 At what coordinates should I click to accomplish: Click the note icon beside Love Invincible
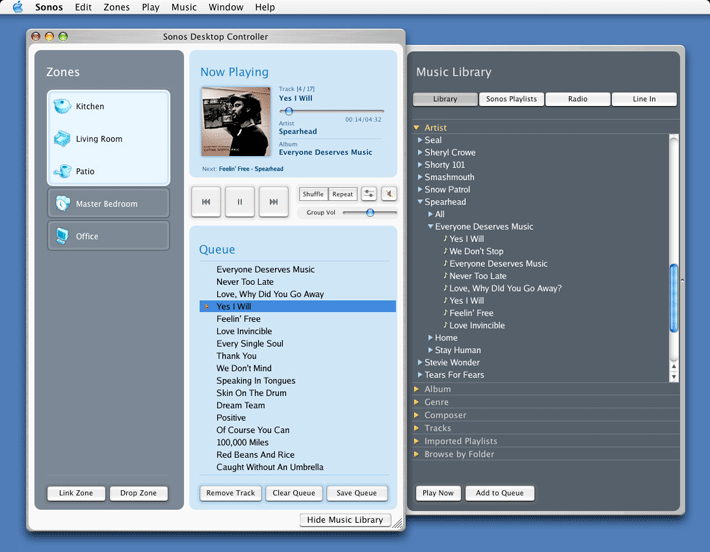[445, 325]
